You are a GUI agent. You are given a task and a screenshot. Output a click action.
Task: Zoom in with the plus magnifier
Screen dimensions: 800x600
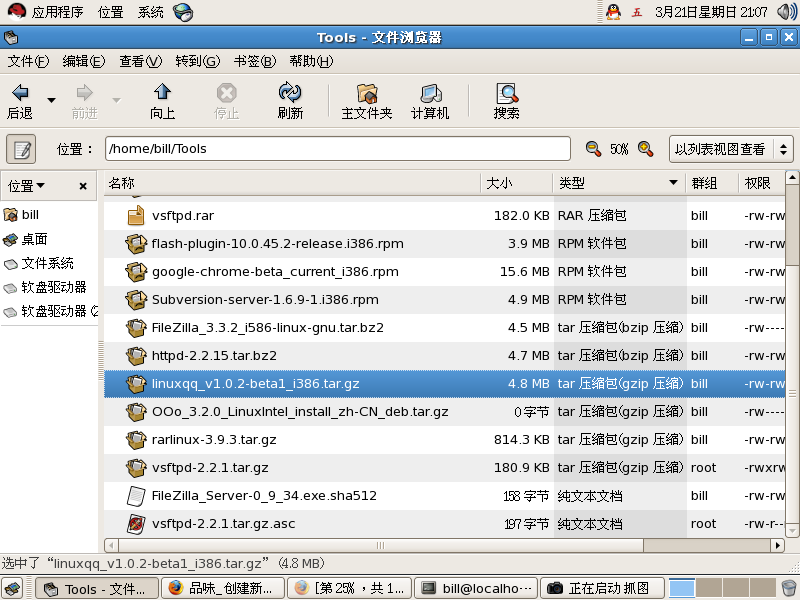click(x=645, y=149)
